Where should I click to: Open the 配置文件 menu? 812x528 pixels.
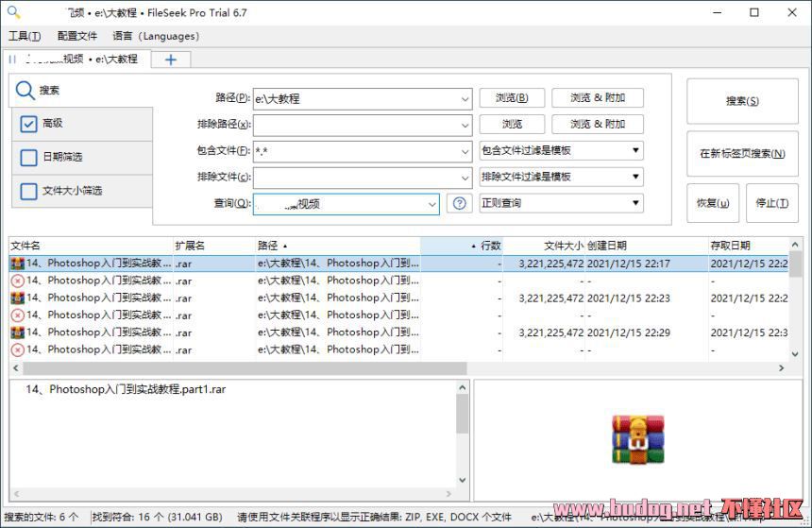pyautogui.click(x=77, y=36)
